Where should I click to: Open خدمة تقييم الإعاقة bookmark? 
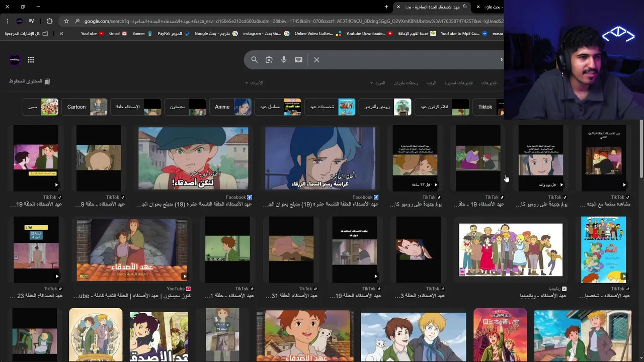pos(417,34)
